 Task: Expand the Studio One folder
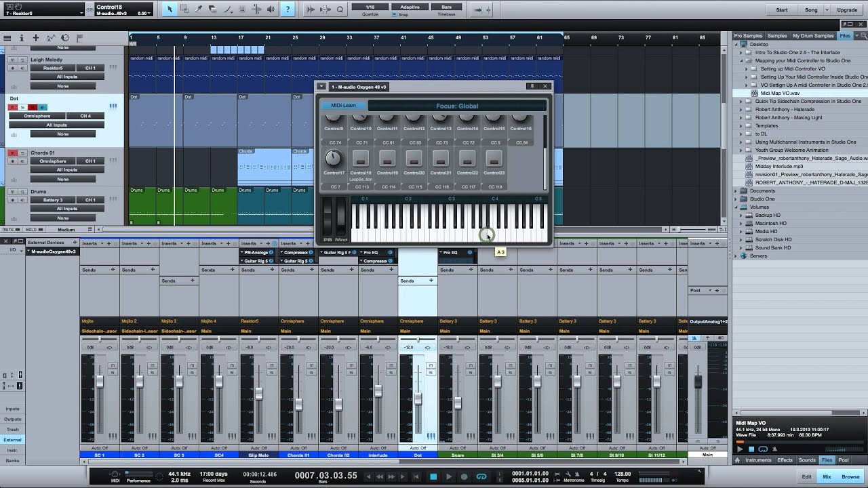(736, 199)
